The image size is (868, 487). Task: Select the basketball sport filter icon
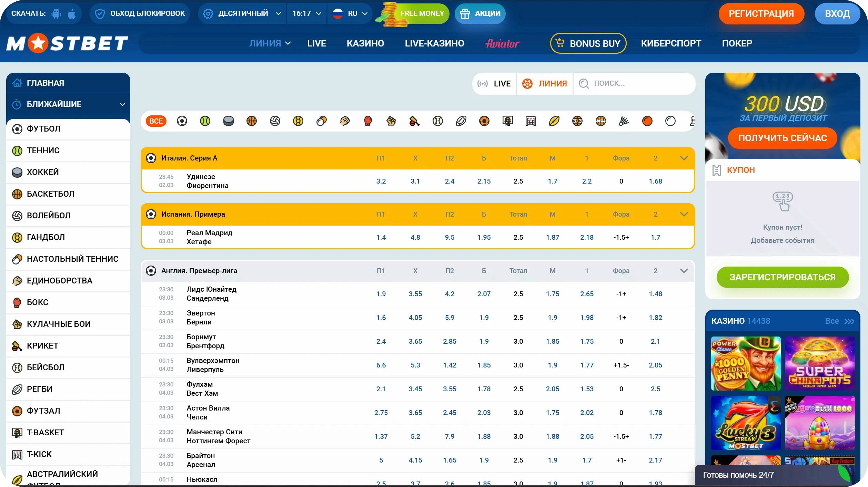tap(252, 121)
